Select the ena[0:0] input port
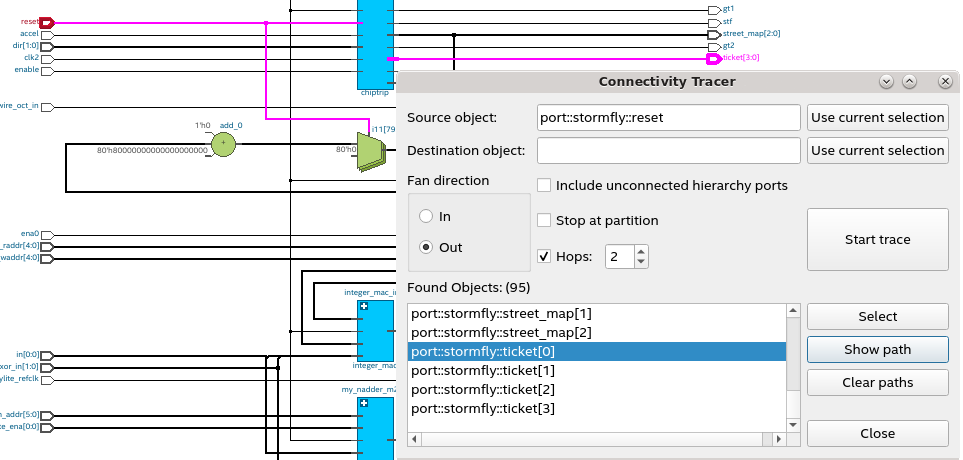The width and height of the screenshot is (963, 460). [x=47, y=427]
